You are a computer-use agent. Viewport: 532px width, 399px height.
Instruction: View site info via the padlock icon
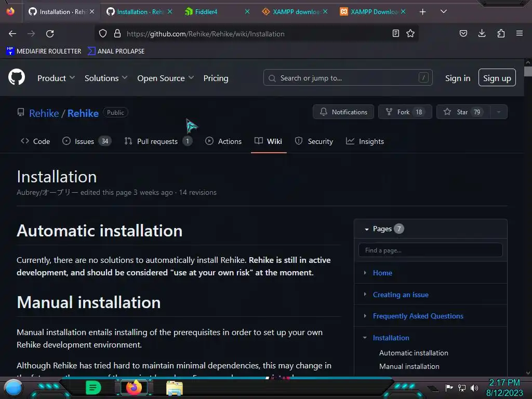(x=117, y=34)
